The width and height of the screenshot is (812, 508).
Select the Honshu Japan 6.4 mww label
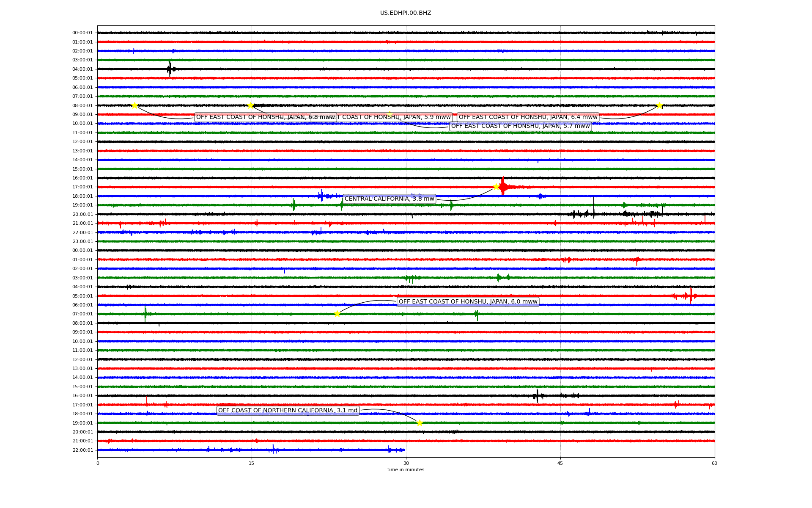tap(528, 117)
